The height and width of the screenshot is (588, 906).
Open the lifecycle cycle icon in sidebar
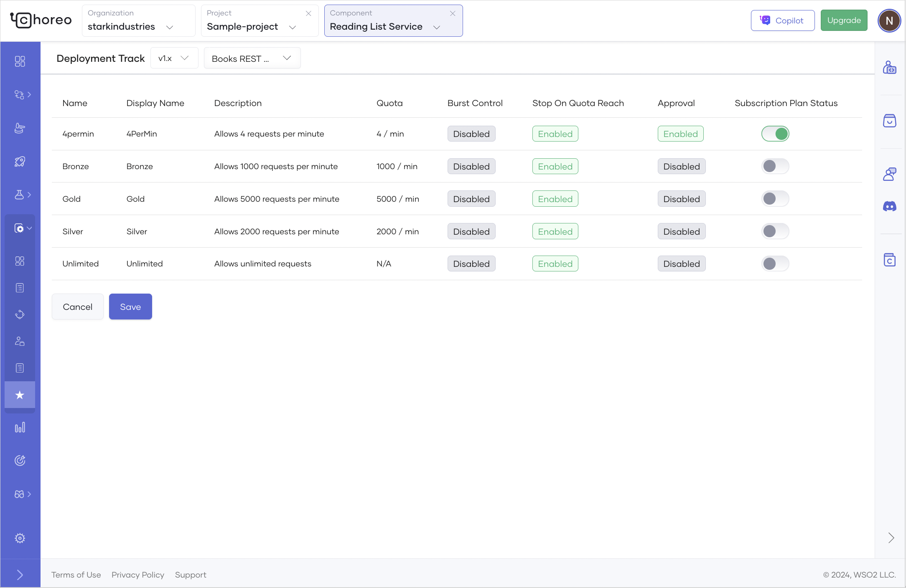(x=20, y=314)
